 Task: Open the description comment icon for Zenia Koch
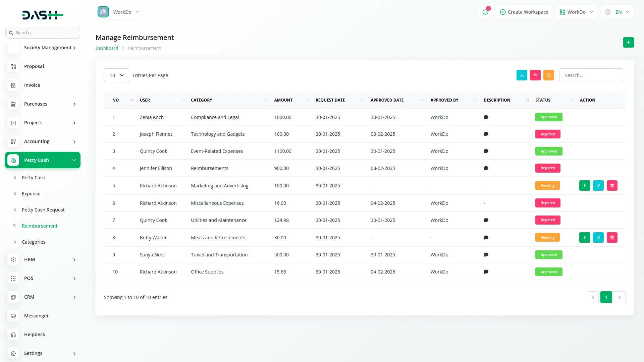click(x=486, y=117)
